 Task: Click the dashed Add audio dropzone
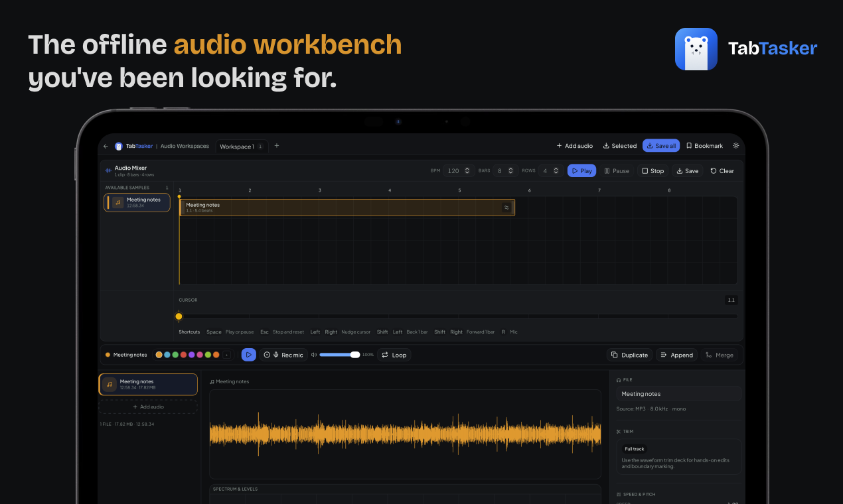click(148, 407)
